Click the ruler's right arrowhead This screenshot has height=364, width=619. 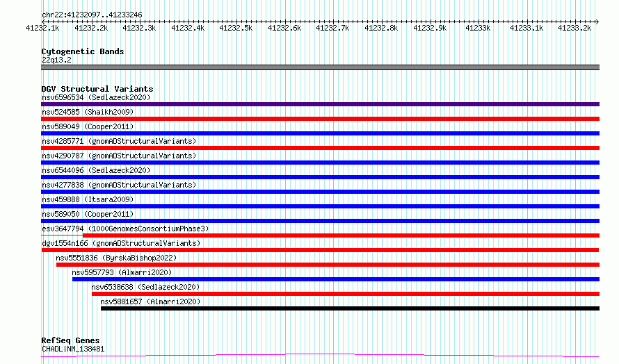coord(597,22)
